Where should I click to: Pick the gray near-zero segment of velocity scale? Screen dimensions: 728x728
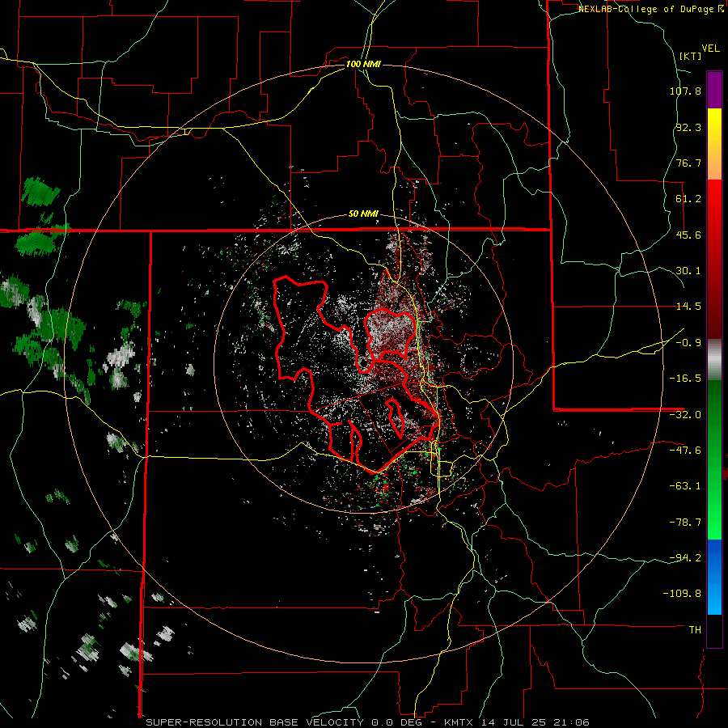714,359
